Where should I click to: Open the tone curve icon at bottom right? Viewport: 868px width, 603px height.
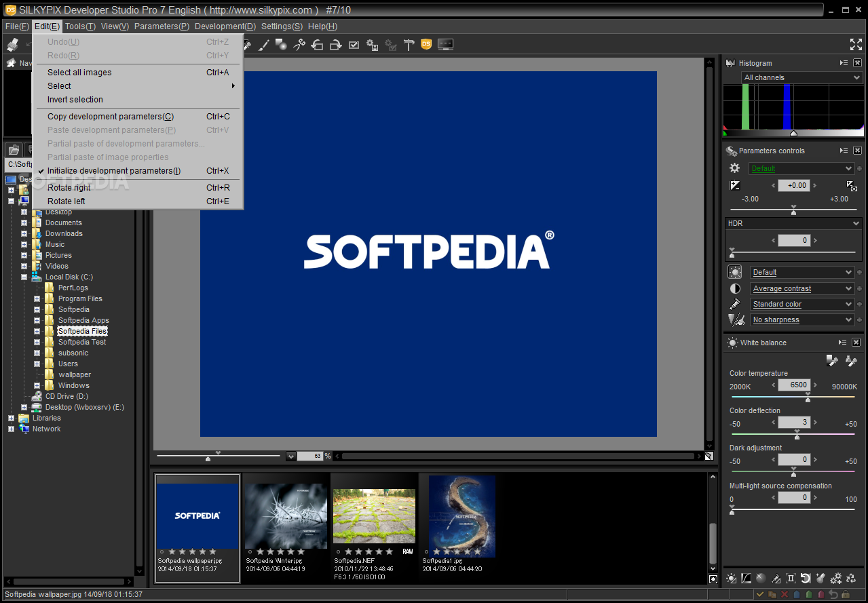click(x=747, y=579)
